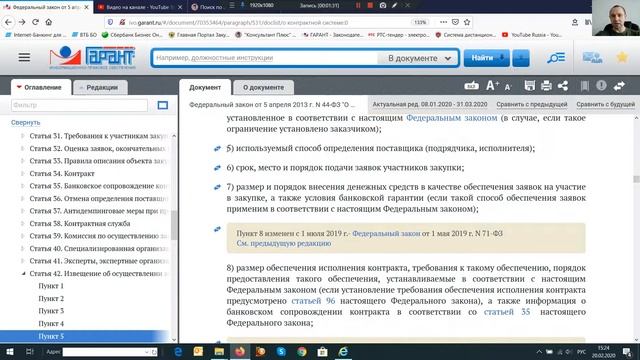
Task: Click the comment arrow beside paragraph 6
Action: coord(217,168)
